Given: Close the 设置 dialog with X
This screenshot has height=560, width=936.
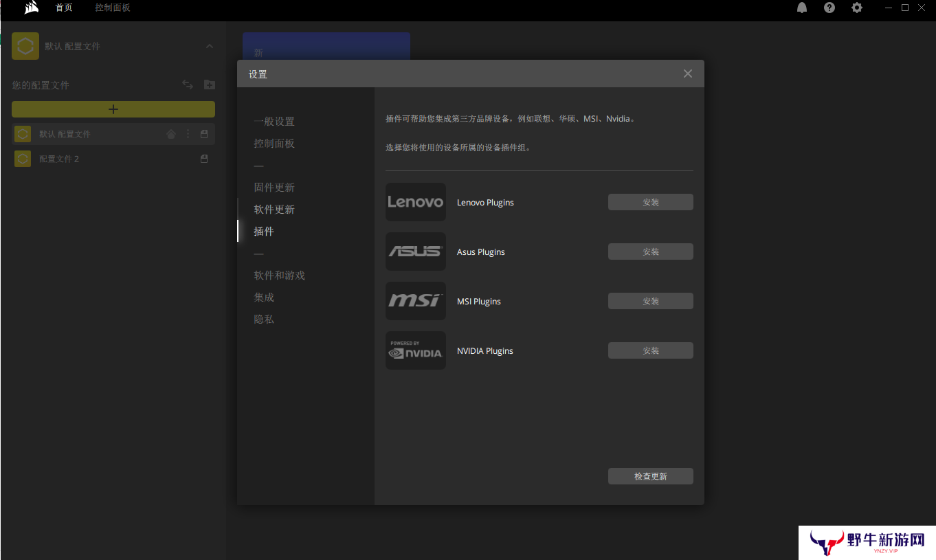Looking at the screenshot, I should click(688, 74).
